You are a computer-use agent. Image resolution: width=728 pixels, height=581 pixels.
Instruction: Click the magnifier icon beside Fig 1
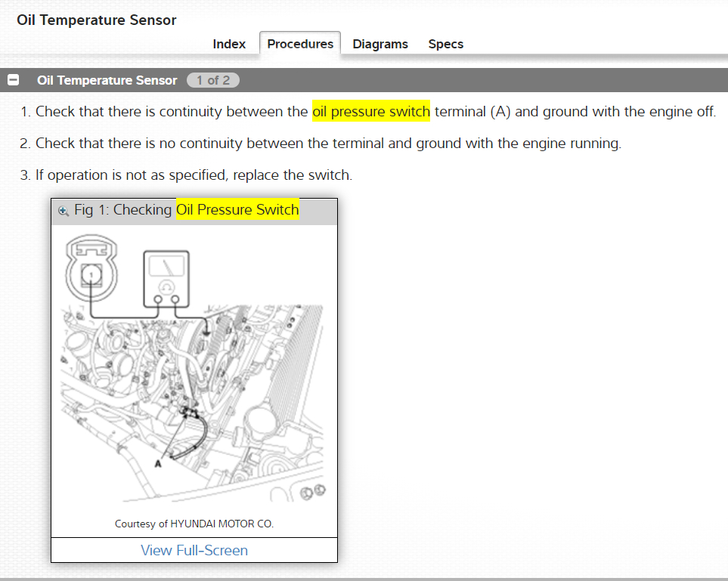[x=64, y=211]
